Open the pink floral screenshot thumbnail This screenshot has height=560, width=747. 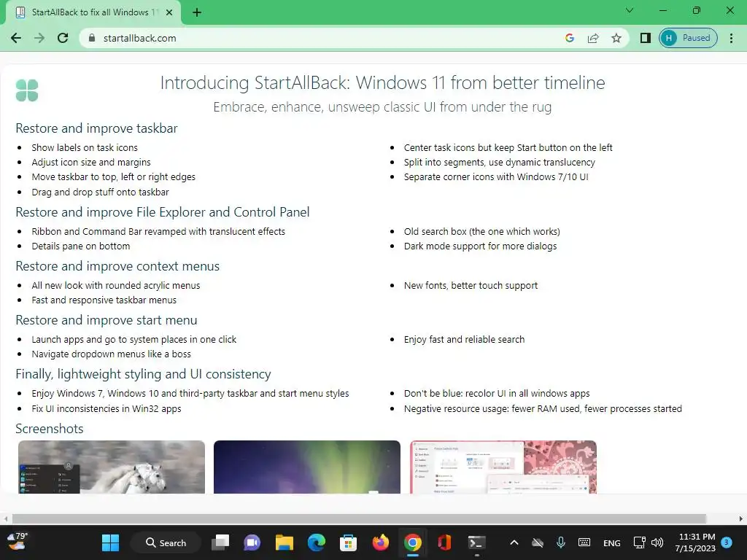[503, 467]
